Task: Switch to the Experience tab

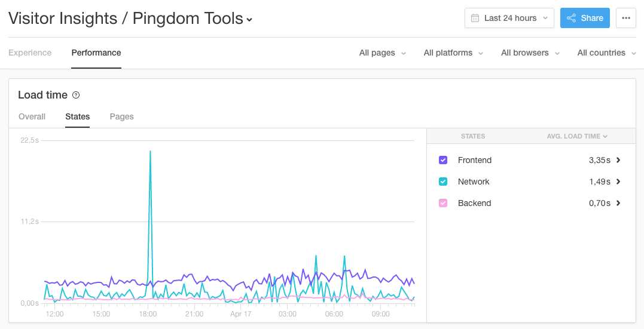Action: pos(30,53)
